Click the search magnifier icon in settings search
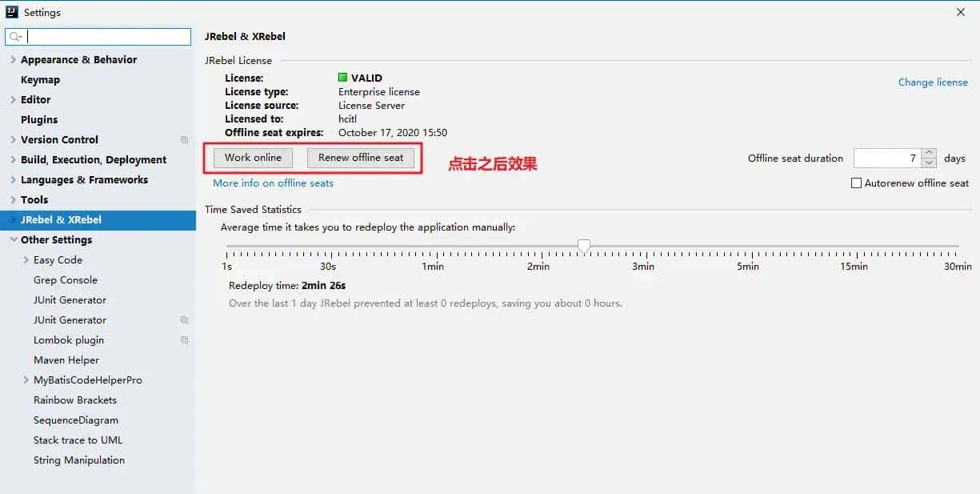The width and height of the screenshot is (980, 494). pyautogui.click(x=14, y=37)
